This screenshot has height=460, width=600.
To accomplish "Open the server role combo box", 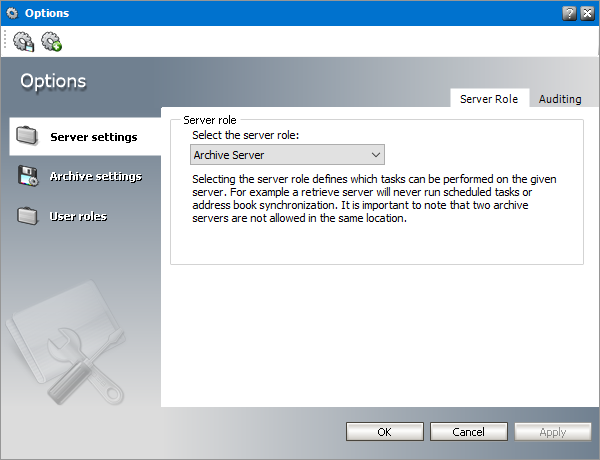I will (x=287, y=155).
